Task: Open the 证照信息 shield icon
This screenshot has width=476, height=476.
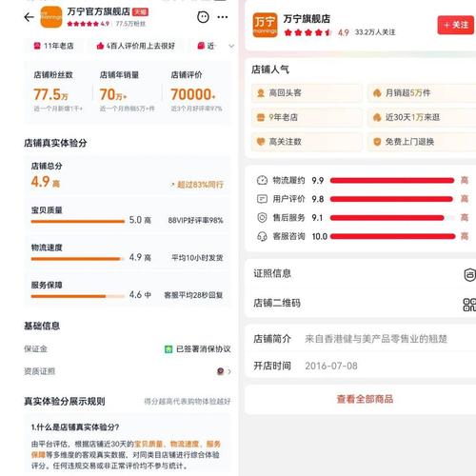Action: (469, 274)
